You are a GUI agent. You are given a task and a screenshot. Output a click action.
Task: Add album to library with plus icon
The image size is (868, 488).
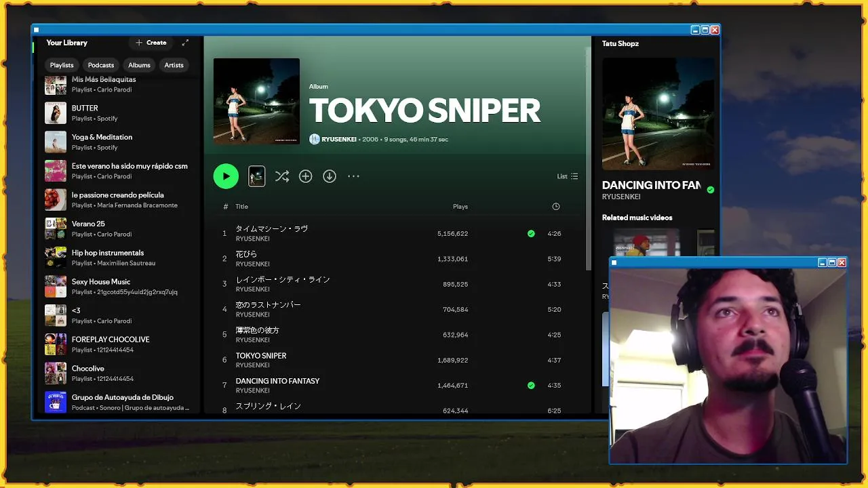(306, 176)
